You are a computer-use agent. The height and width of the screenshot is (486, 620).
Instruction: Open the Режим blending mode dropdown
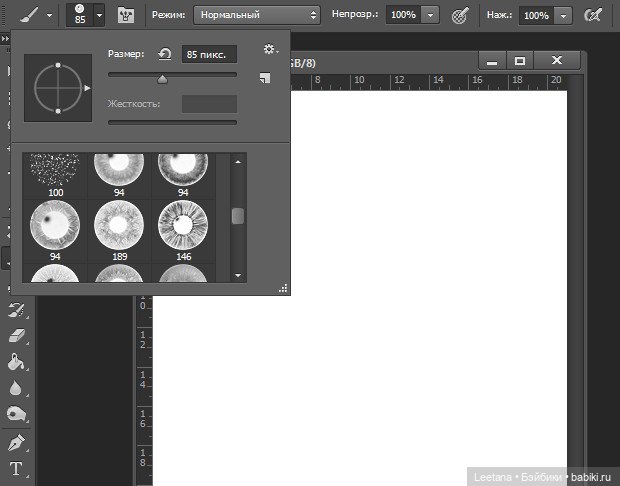pos(257,15)
